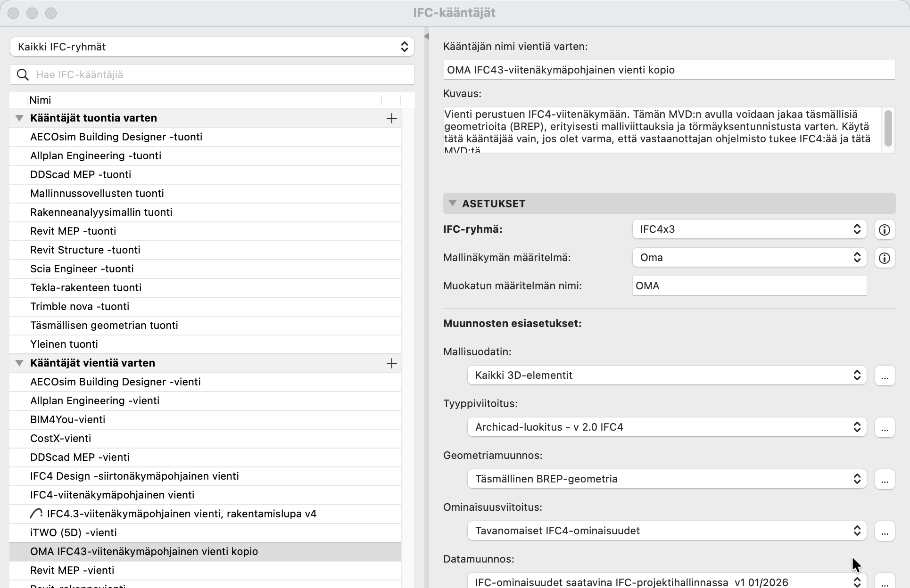Screen dimensions: 910x588
Task: Select Scia Engineer -tuonti translator
Action: [205, 269]
